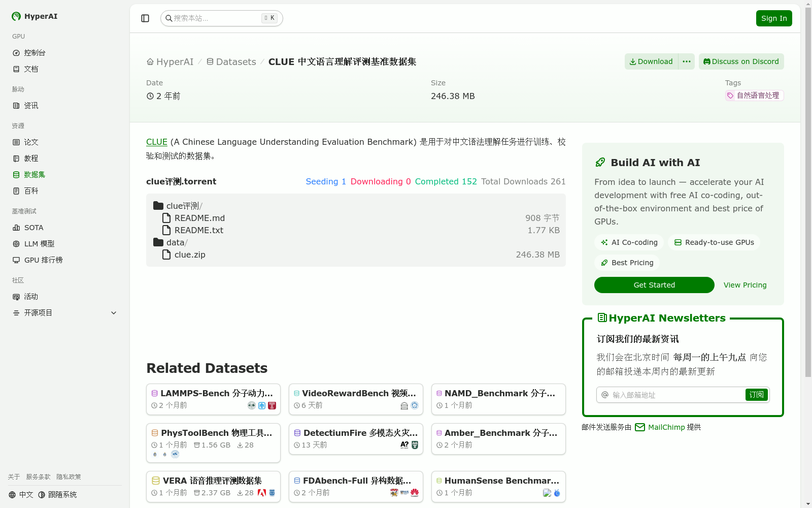Expand the 开源项目 sidebar chevron
This screenshot has width=812, height=508.
[114, 313]
